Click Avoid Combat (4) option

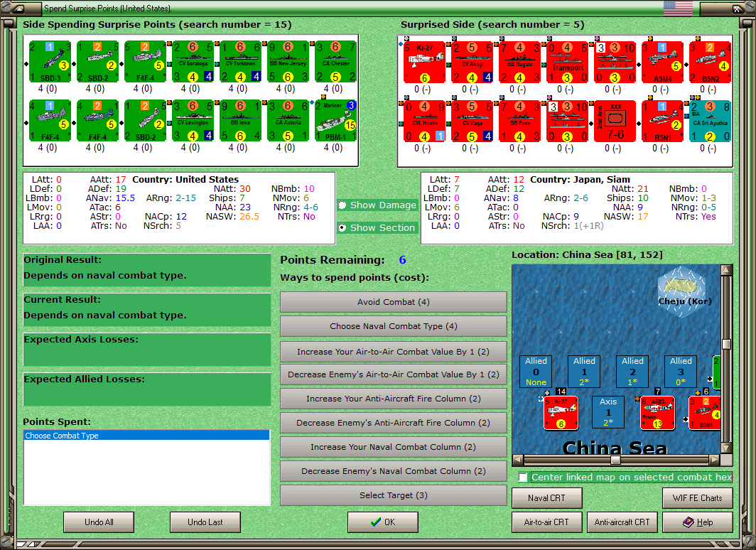coord(394,302)
